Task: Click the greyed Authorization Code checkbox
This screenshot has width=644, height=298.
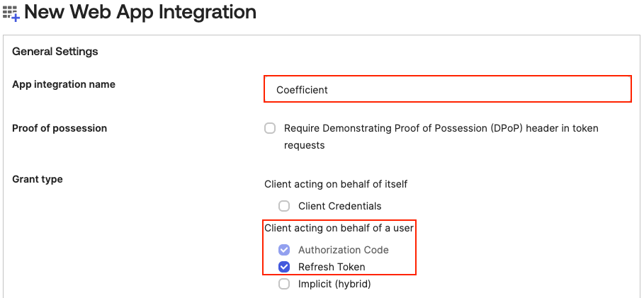Action: (284, 250)
